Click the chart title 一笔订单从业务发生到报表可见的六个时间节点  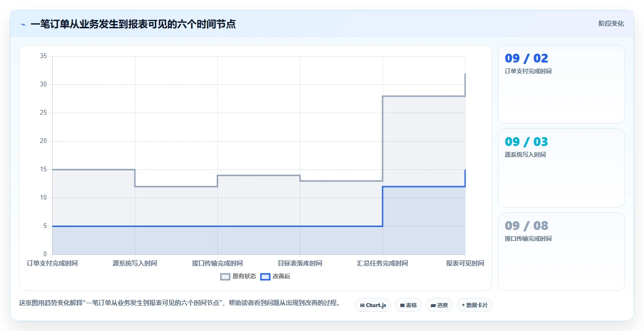(133, 24)
